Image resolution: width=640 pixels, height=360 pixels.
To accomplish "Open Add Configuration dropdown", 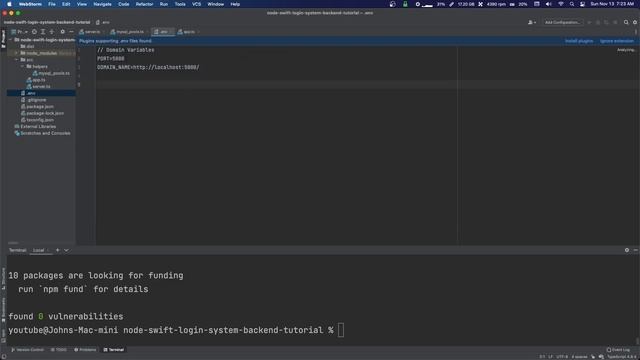I will click(562, 22).
